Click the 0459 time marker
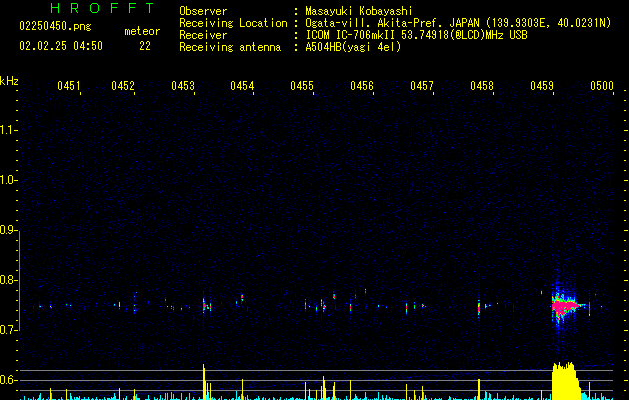 coord(542,86)
